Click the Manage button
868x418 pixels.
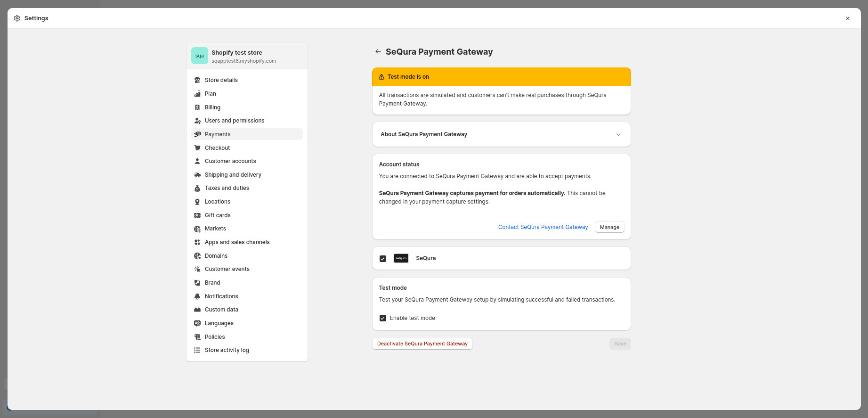click(x=609, y=227)
